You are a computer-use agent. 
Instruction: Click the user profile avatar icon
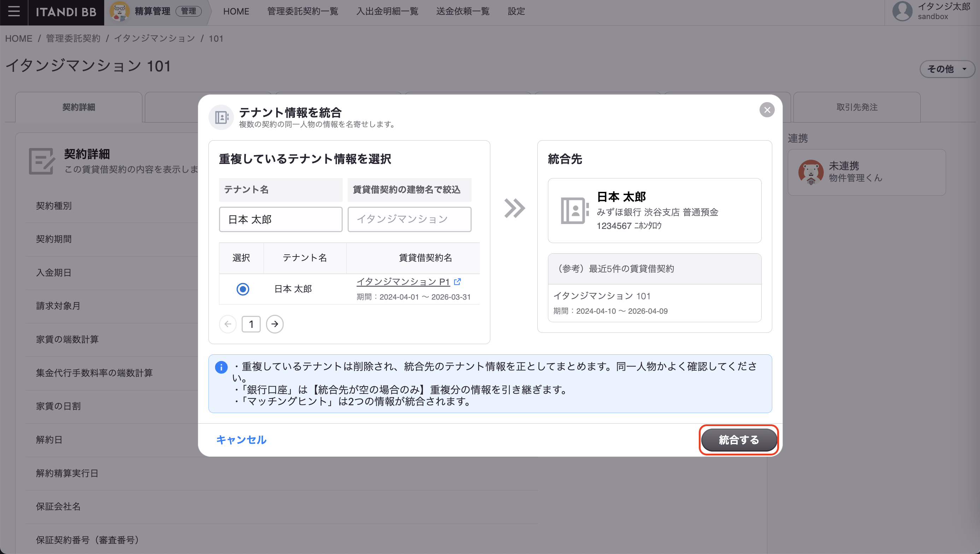pyautogui.click(x=902, y=11)
